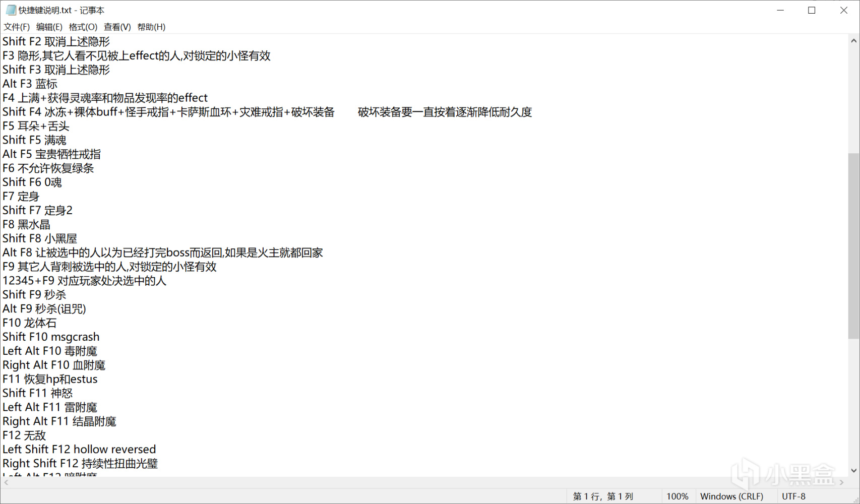Viewport: 860px width, 504px height.
Task: Click the line starting 'F3 隐形'
Action: click(x=137, y=56)
